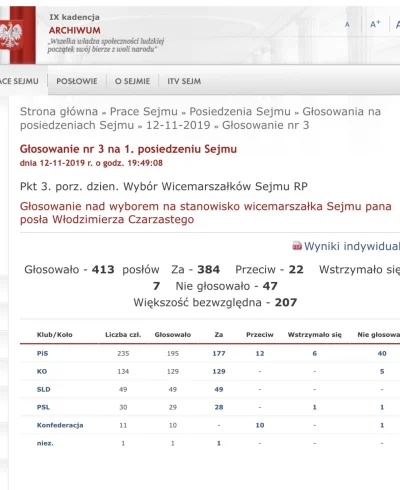Go to Strona główna breadcrumb
400x490 pixels.
click(x=59, y=111)
